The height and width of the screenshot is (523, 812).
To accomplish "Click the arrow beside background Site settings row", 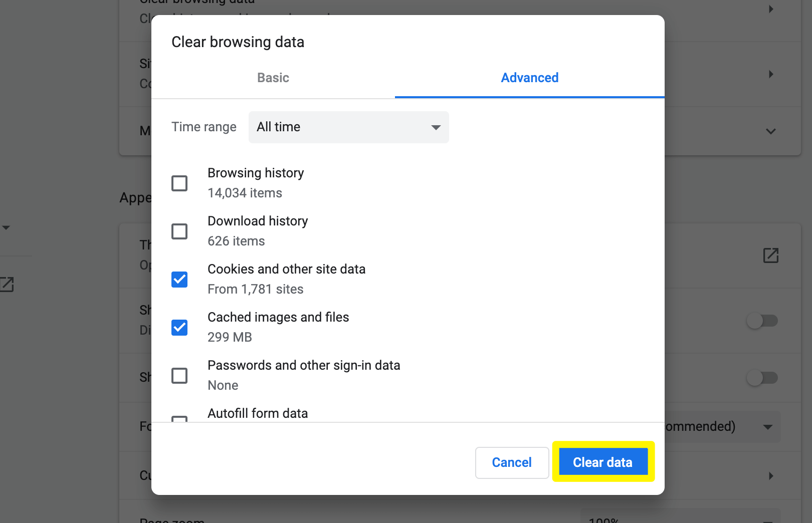I will pyautogui.click(x=771, y=74).
